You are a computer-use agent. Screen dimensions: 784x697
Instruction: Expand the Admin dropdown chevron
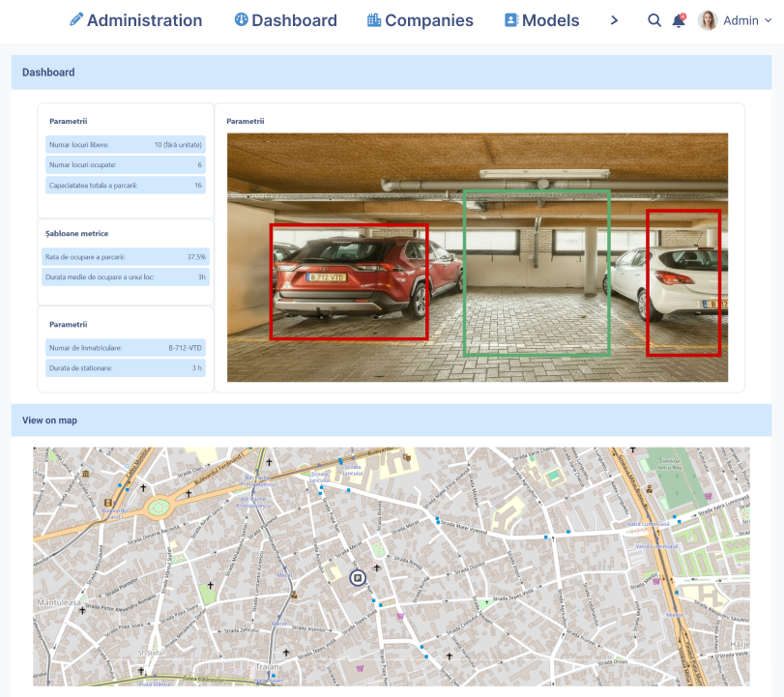769,20
